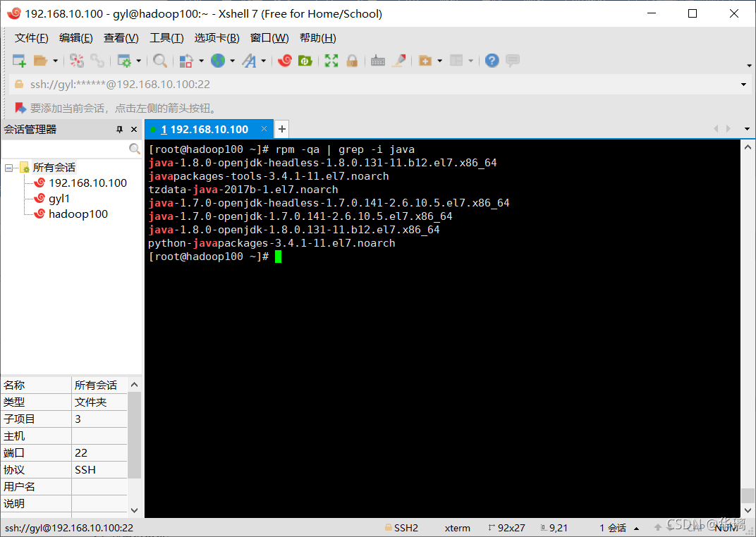Click the Reconnect chain-link icon
Viewport: 756px width, 537px height.
click(97, 61)
